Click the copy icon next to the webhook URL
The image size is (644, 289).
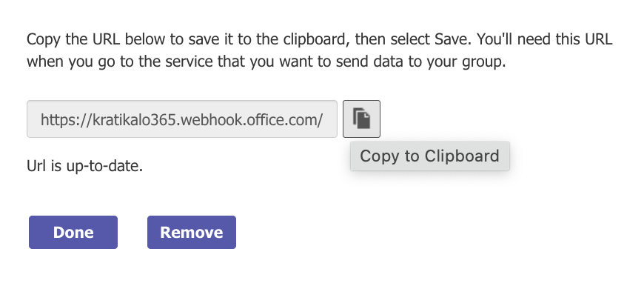click(x=361, y=119)
